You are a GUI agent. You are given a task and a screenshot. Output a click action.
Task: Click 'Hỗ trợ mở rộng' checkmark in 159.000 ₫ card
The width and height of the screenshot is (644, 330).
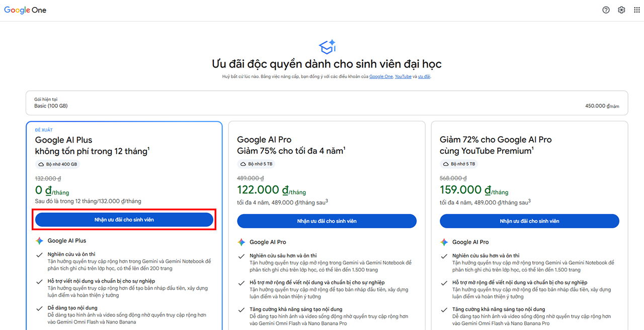(444, 283)
